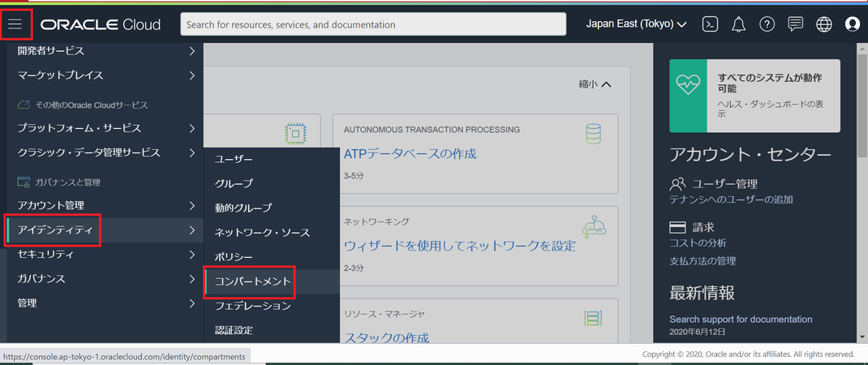
Task: Expand the 開発者サービス submenu arrow
Action: 191,51
